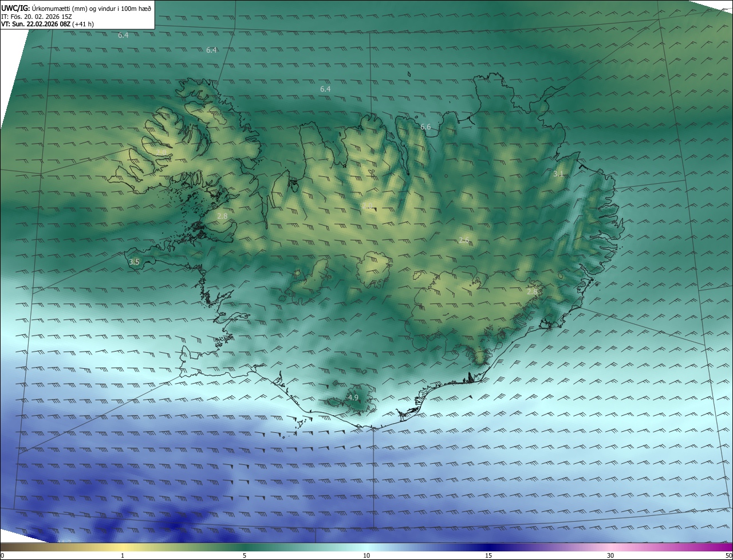The height and width of the screenshot is (560, 733).
Task: Click the 3.1 value in northeast Iceland
Action: tap(559, 173)
